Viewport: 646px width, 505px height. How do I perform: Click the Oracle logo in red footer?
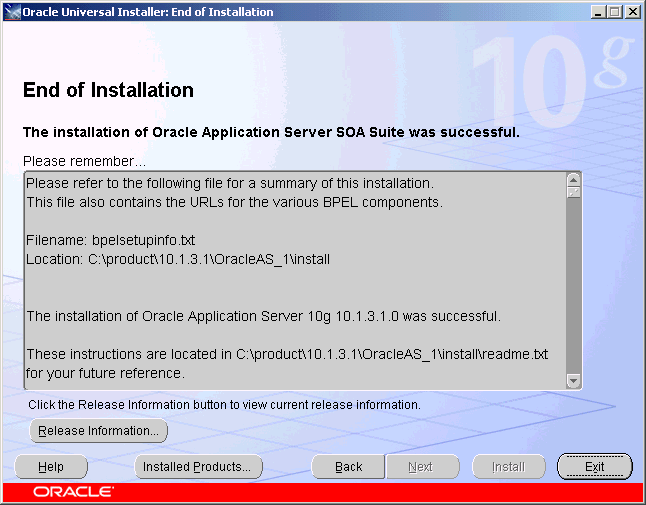point(73,492)
